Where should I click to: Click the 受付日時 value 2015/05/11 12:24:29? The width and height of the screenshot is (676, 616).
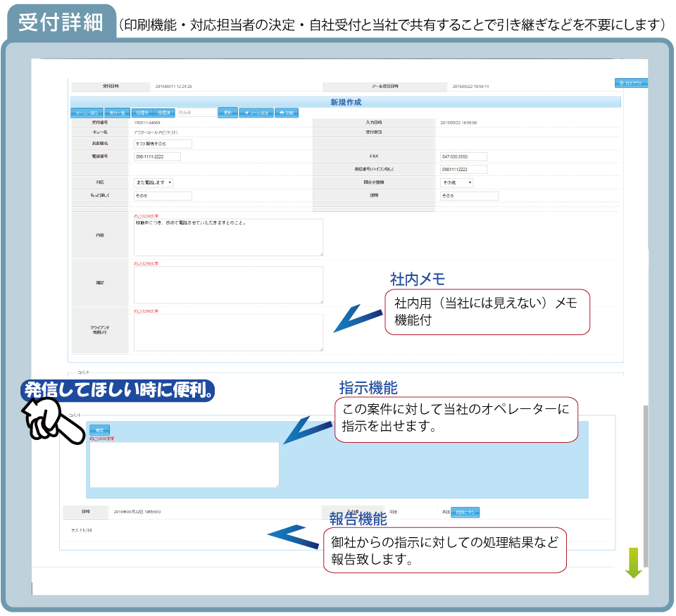coord(173,87)
